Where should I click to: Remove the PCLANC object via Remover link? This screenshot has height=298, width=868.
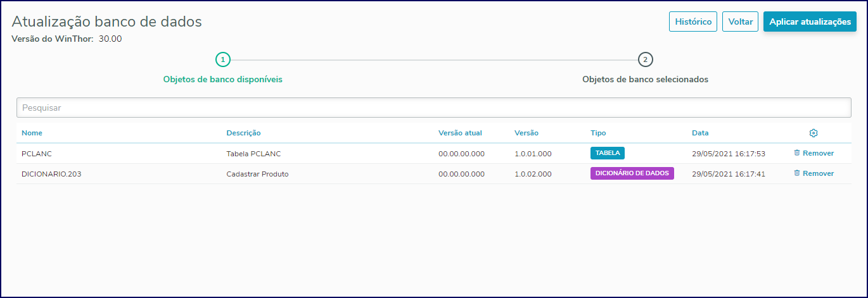pos(818,153)
